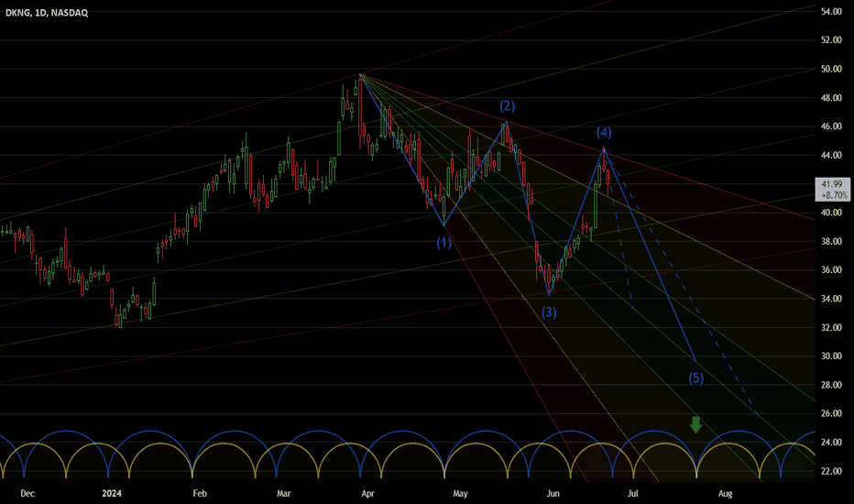
Task: Click the 28.00 price axis label
Action: (831, 385)
